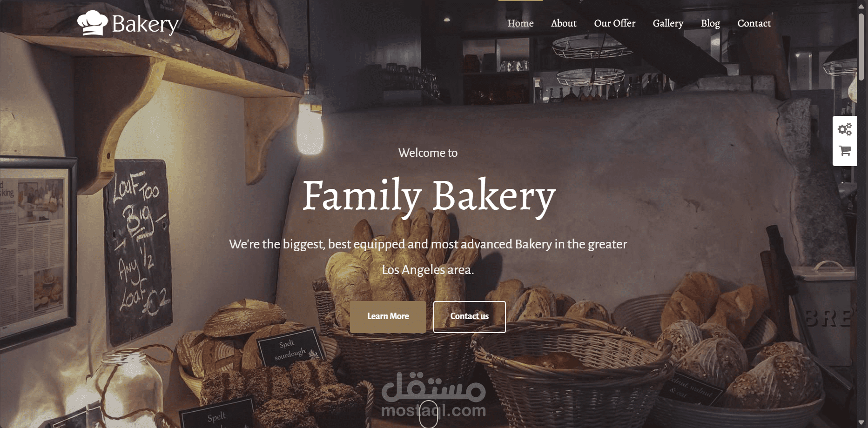Click the outlined Contact us button
This screenshot has height=428, width=868.
pos(469,317)
